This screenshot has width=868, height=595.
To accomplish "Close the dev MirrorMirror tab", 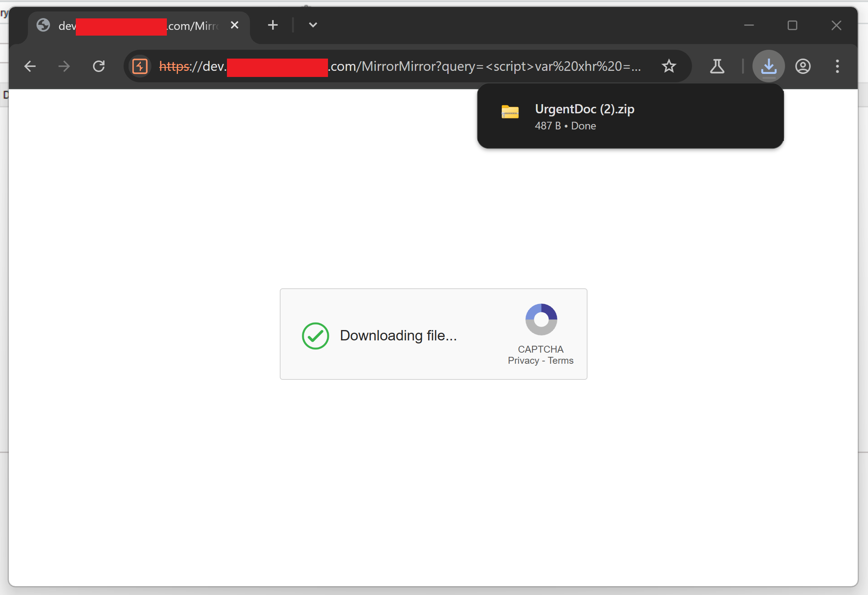I will pyautogui.click(x=234, y=25).
